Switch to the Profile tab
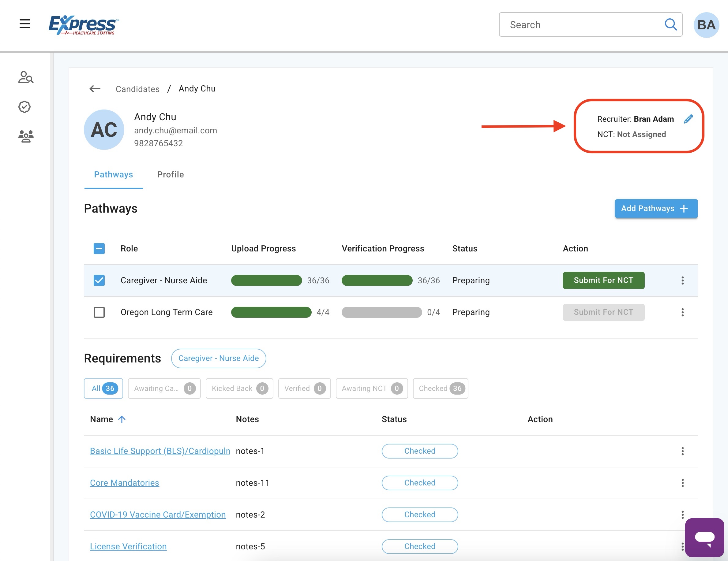Viewport: 728px width, 561px height. 170,175
